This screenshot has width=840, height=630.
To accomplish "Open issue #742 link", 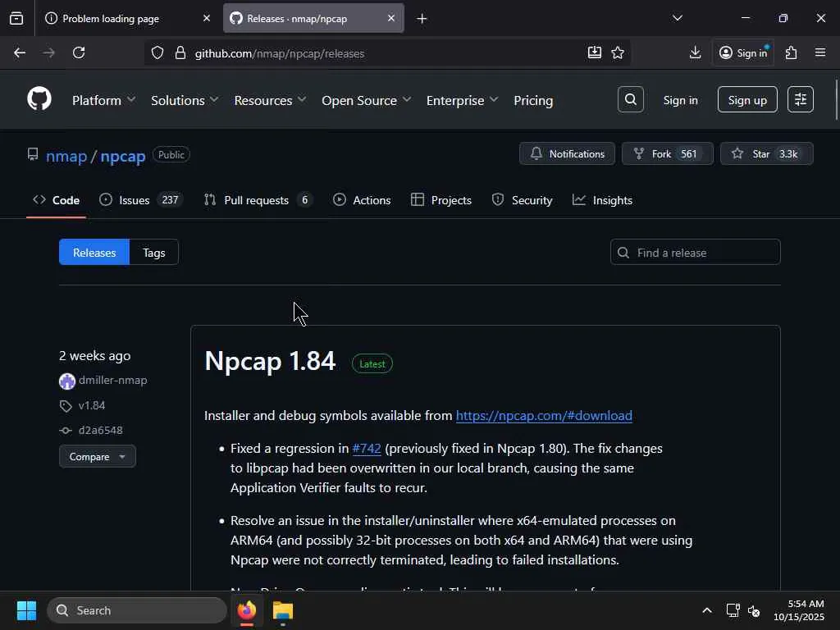I will pos(367,449).
